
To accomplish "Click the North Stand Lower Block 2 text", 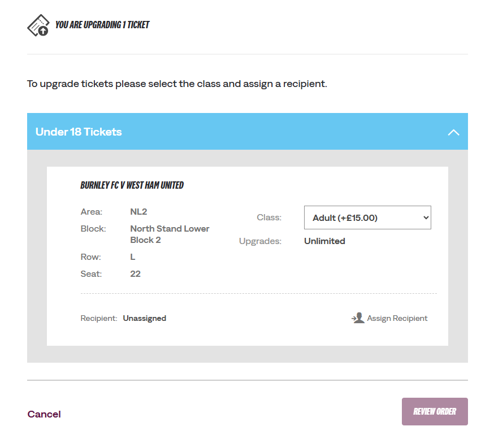I will coord(170,234).
